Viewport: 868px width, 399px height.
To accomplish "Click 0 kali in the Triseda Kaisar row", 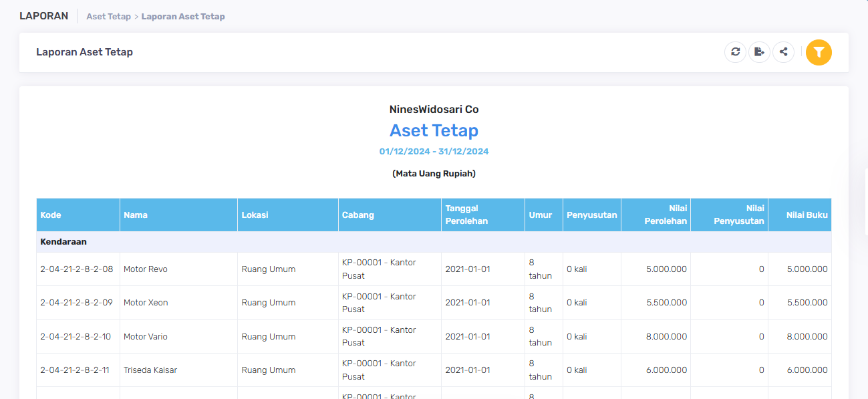I will click(x=577, y=370).
